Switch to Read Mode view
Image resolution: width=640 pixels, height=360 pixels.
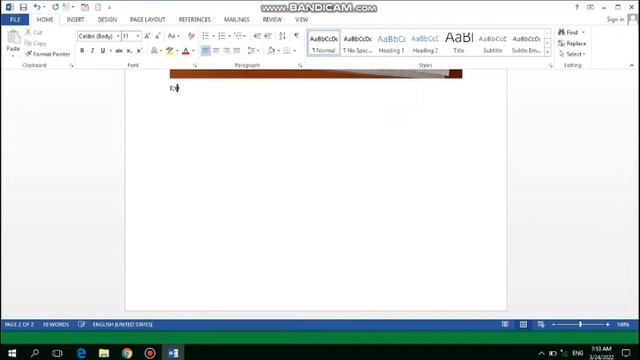click(505, 324)
